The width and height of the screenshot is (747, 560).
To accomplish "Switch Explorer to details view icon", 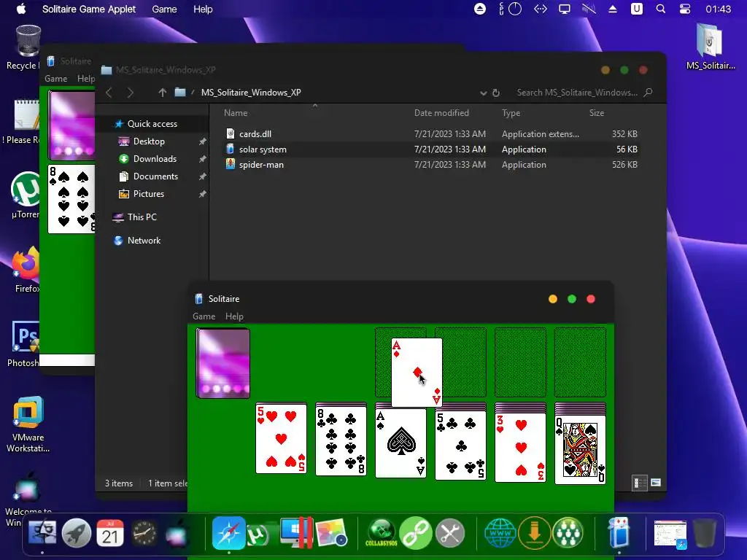I will point(639,483).
